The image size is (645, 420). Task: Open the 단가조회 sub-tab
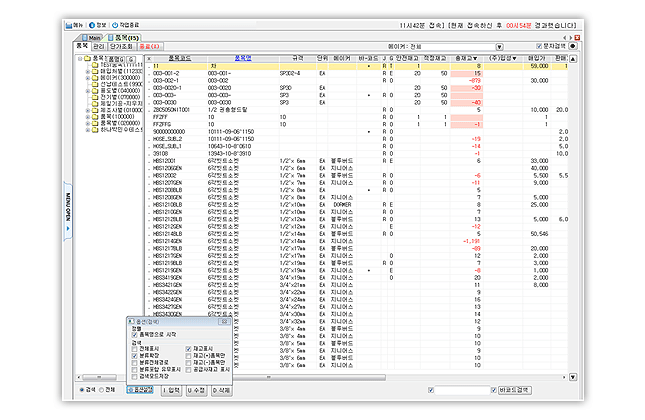(x=121, y=46)
